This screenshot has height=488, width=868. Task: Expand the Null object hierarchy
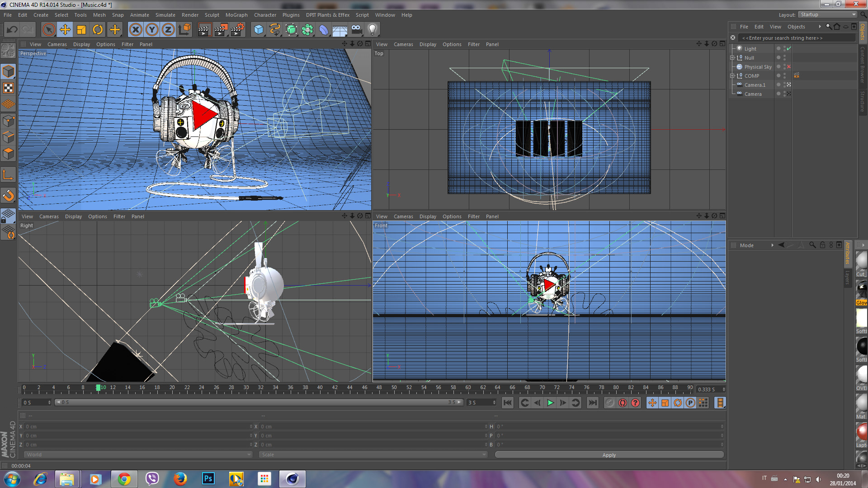[732, 58]
